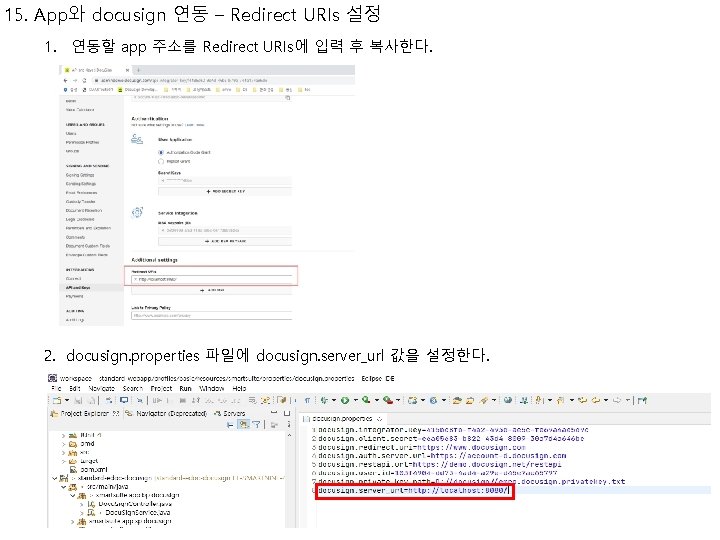Open a new browser tab with plus icon

tap(138, 70)
